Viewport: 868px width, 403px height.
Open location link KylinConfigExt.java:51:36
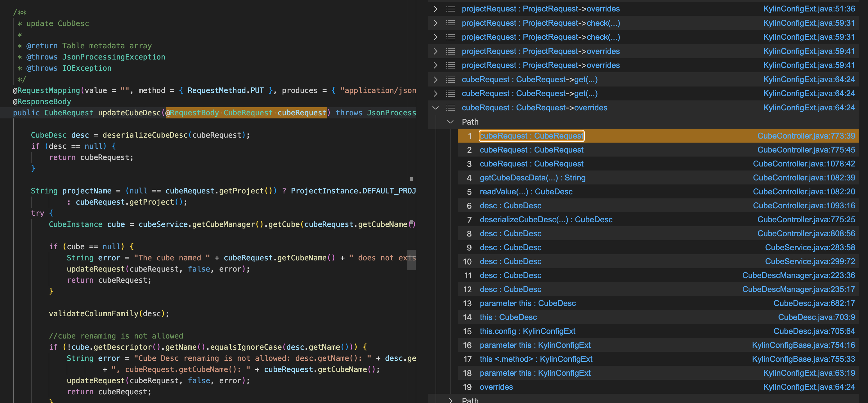coord(809,9)
